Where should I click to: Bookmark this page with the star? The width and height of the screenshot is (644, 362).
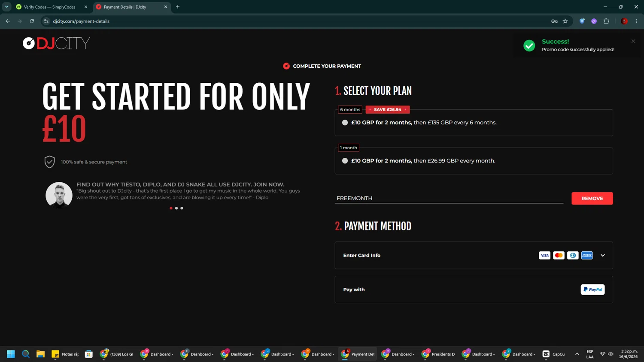click(x=565, y=21)
